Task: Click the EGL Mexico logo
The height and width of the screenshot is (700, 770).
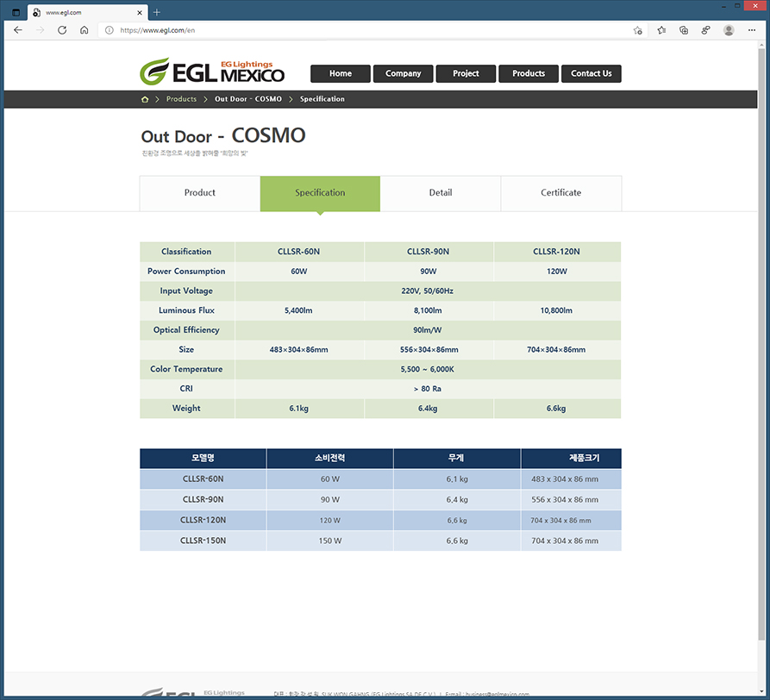Action: pos(212,71)
